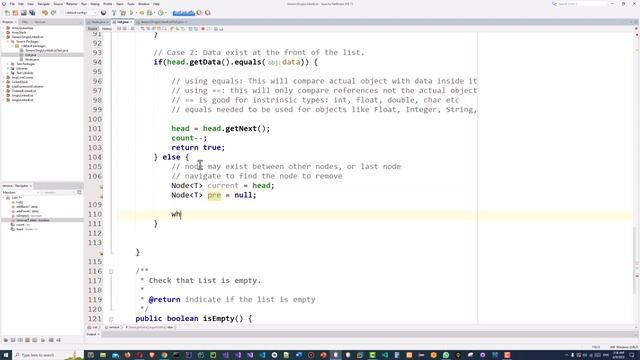The height and width of the screenshot is (360, 640).
Task: Expand the LinkedStack project node
Action: tap(4, 82)
